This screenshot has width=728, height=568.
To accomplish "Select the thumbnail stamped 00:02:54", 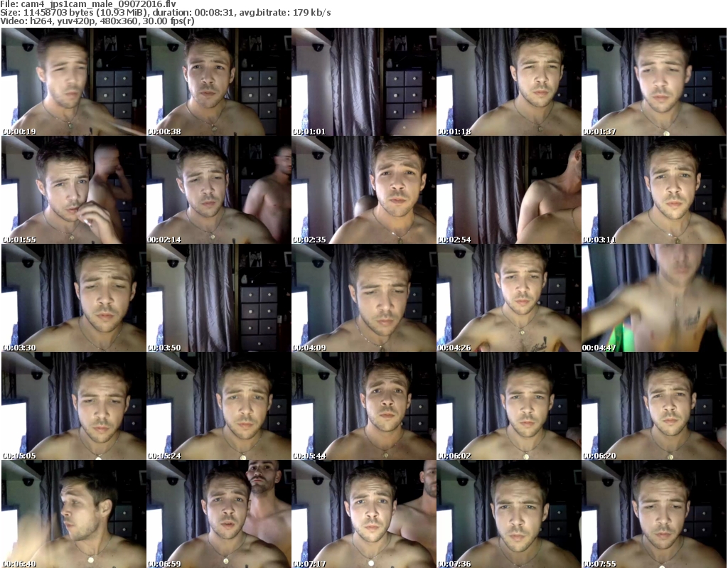I will [x=508, y=190].
